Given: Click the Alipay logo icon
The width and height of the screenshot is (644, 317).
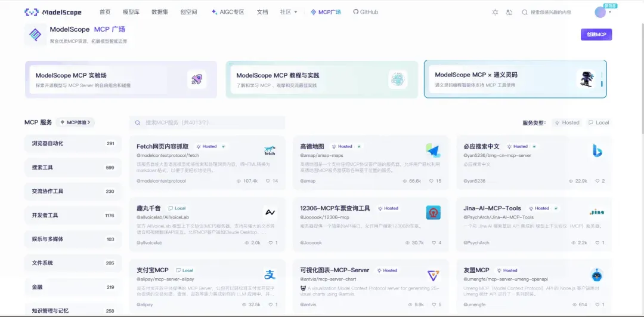Looking at the screenshot, I should 270,275.
